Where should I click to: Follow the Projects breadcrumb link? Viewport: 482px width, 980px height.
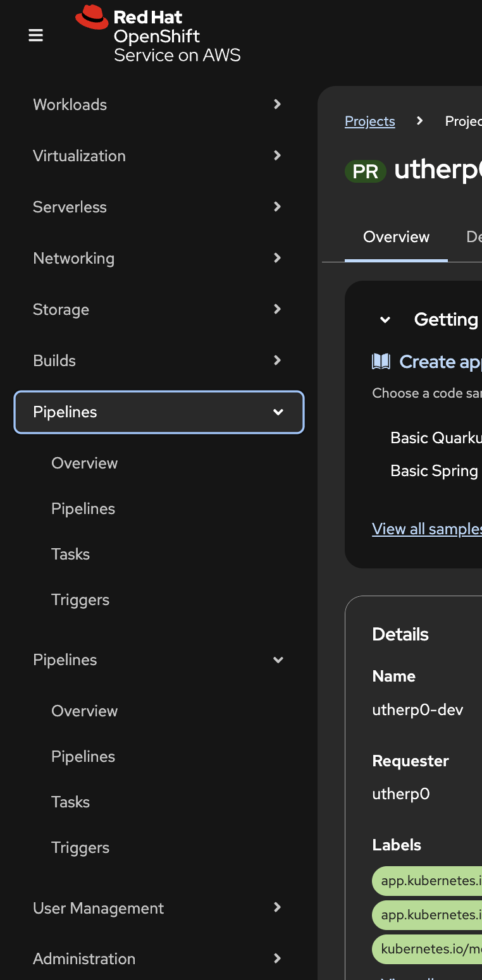[x=369, y=121]
